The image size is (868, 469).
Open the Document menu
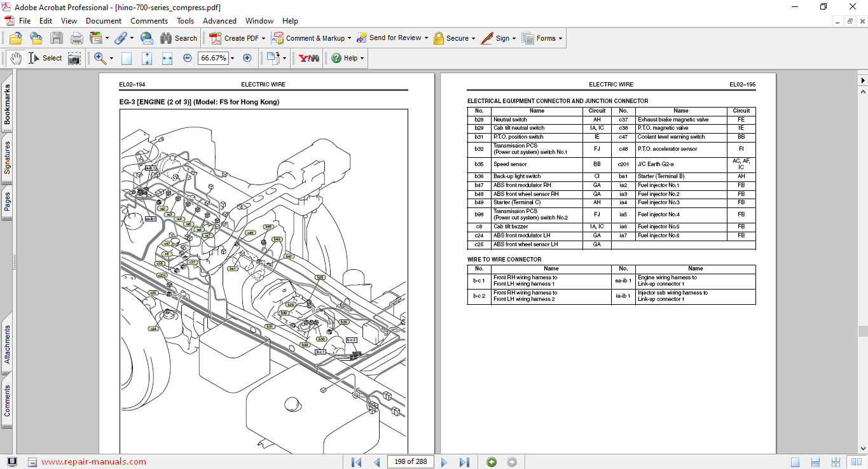[x=104, y=21]
